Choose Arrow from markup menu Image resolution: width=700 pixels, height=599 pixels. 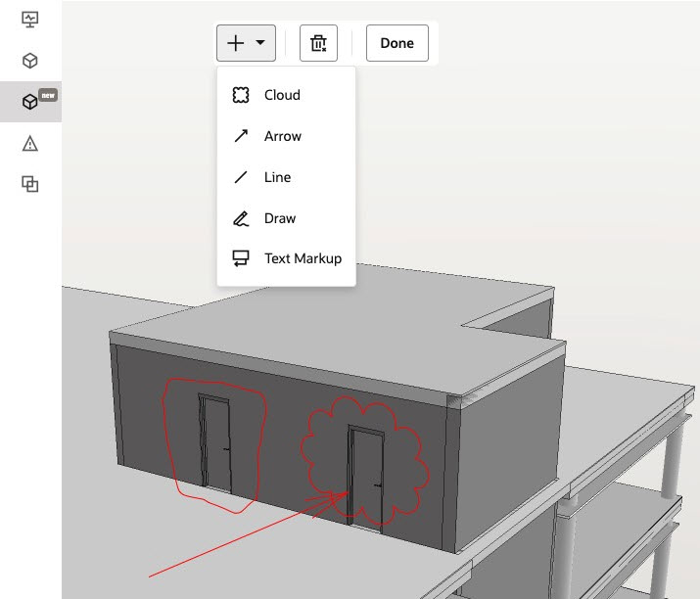(286, 136)
